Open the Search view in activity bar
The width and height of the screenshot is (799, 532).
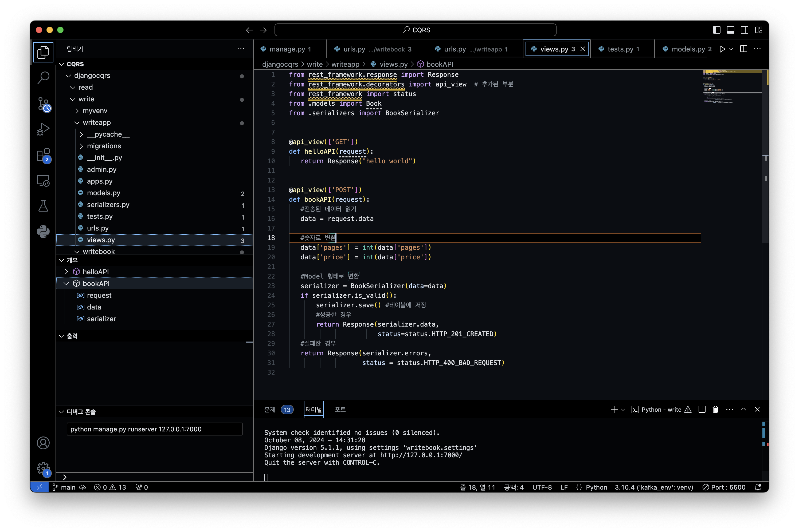[x=43, y=78]
